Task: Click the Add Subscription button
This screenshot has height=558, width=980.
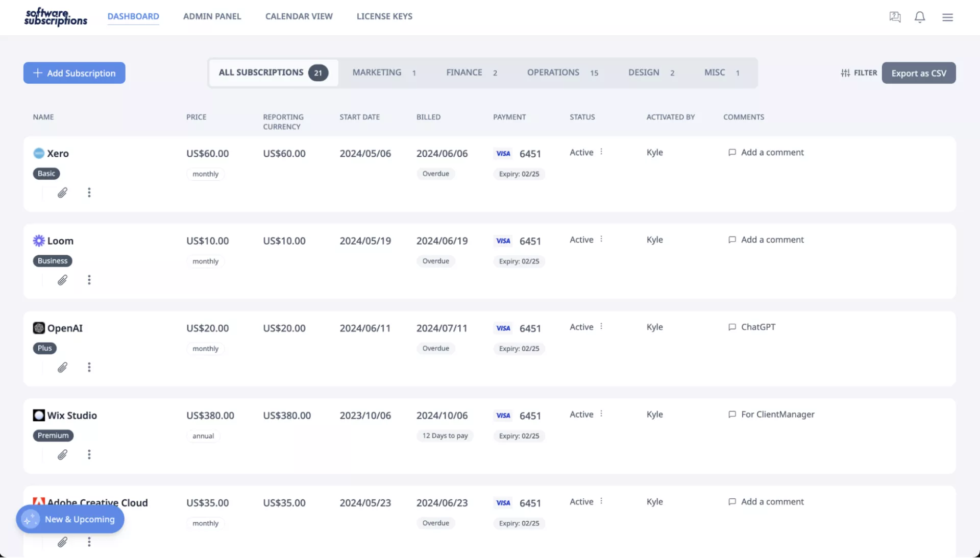Action: click(x=74, y=73)
